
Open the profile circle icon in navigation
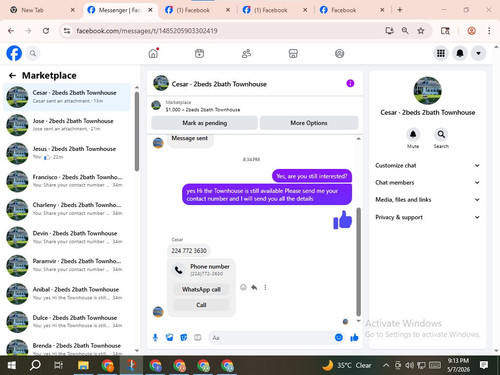(x=339, y=53)
